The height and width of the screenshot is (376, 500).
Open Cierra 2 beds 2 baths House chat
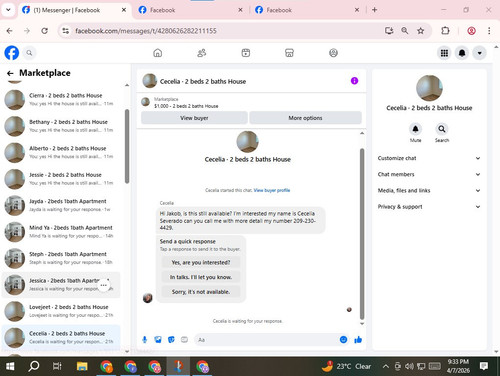(61, 99)
